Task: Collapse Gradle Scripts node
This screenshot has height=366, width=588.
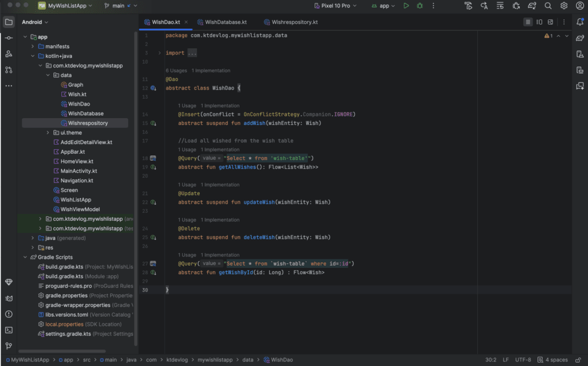Action: (x=25, y=258)
